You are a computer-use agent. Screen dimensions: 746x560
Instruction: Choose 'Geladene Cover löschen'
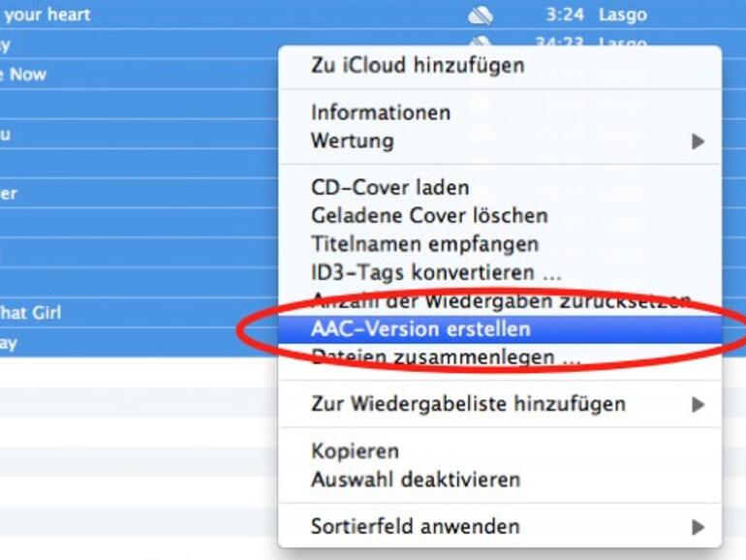[500, 215]
